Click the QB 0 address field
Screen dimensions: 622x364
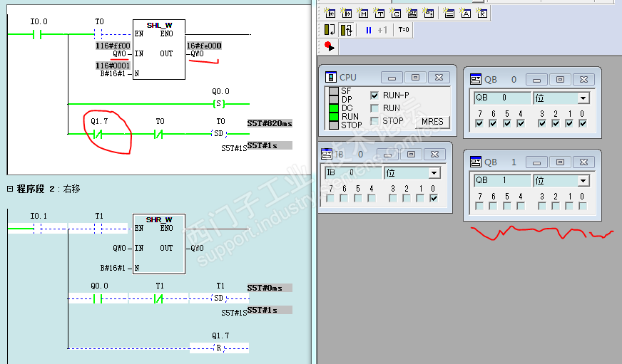click(x=502, y=98)
